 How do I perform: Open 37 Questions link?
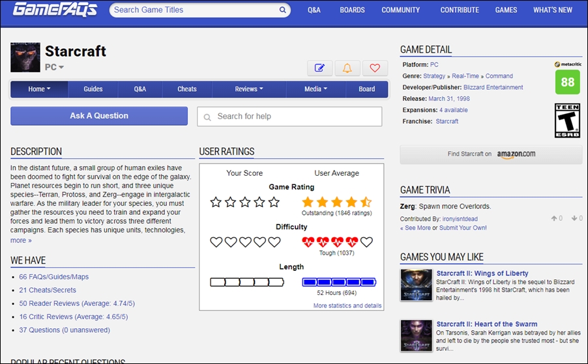[65, 330]
